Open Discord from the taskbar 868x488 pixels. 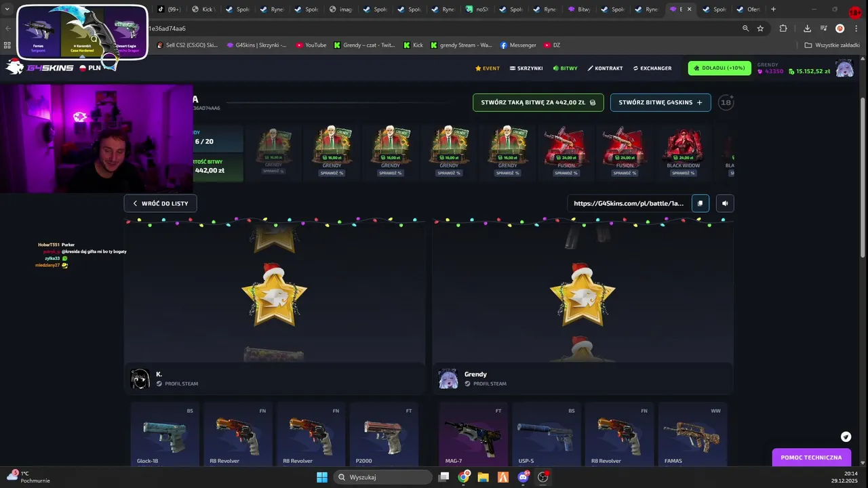(x=523, y=477)
